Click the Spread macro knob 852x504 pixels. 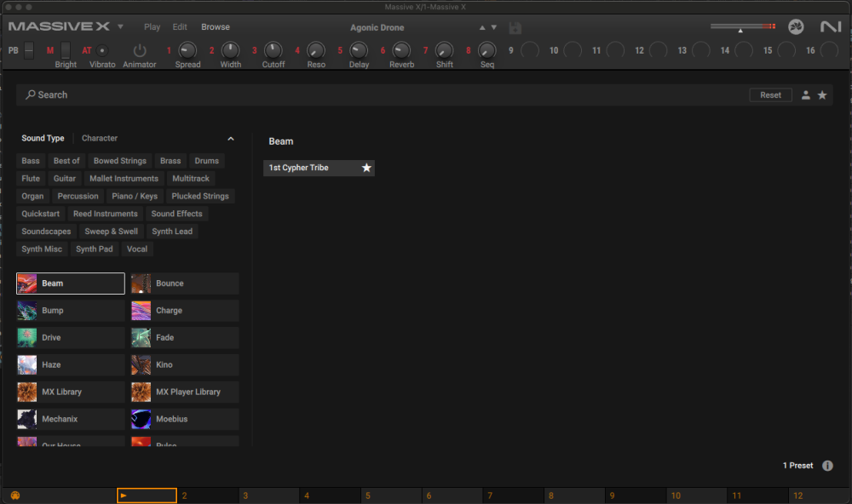(187, 50)
